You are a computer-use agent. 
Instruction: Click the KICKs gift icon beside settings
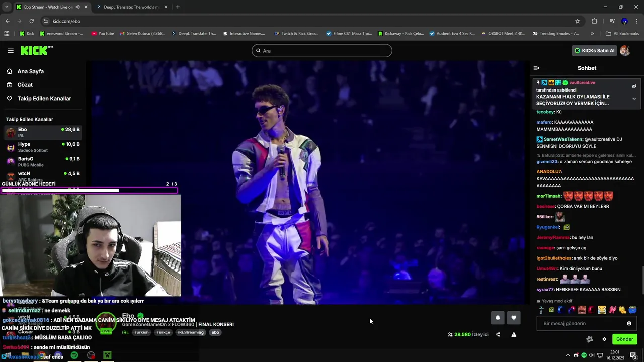[x=590, y=339]
